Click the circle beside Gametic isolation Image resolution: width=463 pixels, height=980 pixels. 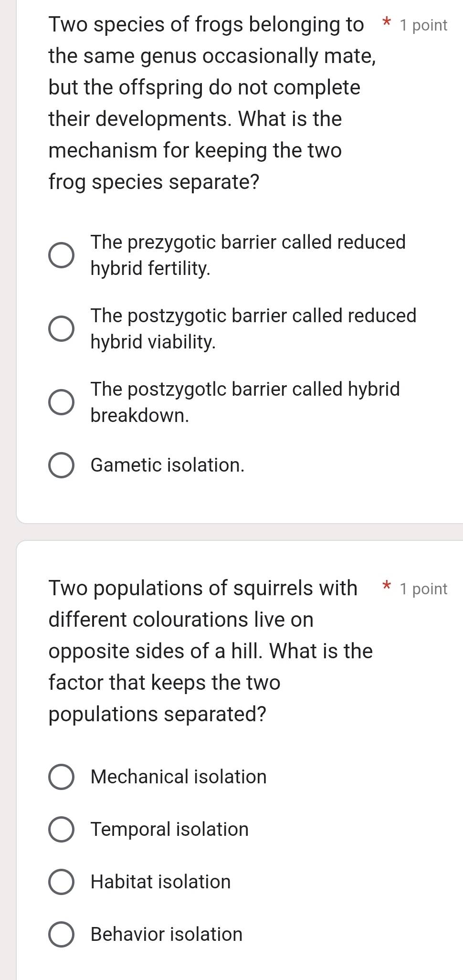tap(61, 464)
